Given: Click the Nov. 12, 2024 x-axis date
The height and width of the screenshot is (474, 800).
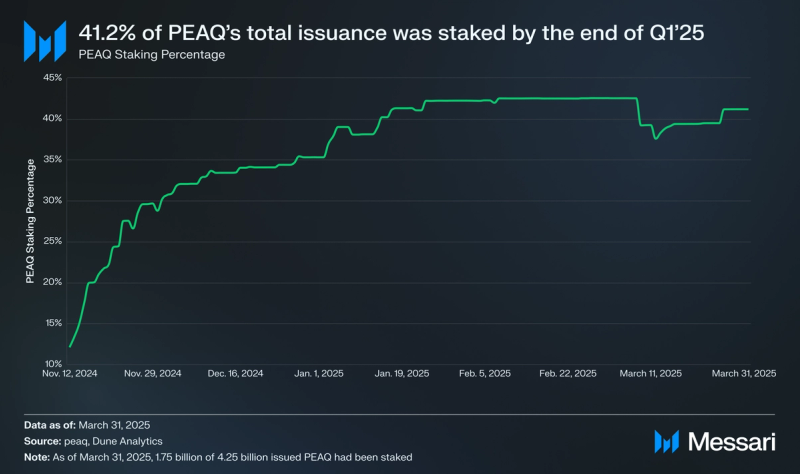Looking at the screenshot, I should [69, 373].
